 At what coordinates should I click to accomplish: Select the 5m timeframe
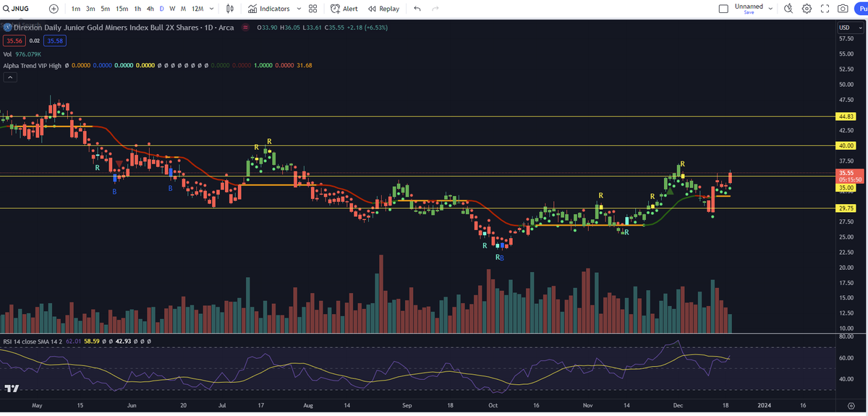106,9
